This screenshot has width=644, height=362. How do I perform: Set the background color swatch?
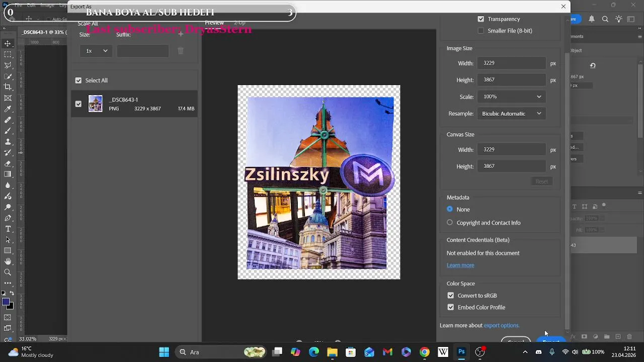10,305
